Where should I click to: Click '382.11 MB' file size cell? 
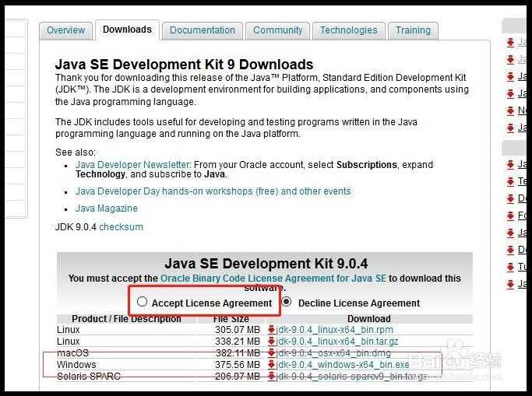(x=238, y=353)
